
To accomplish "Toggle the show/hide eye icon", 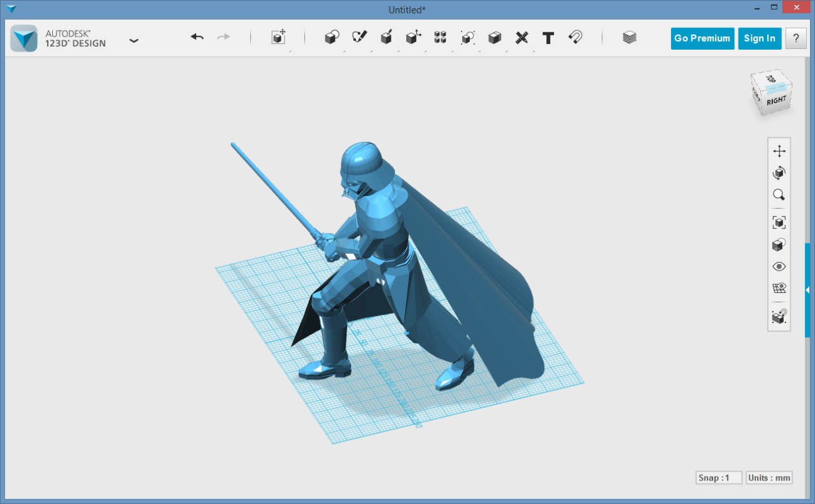I will tap(779, 267).
